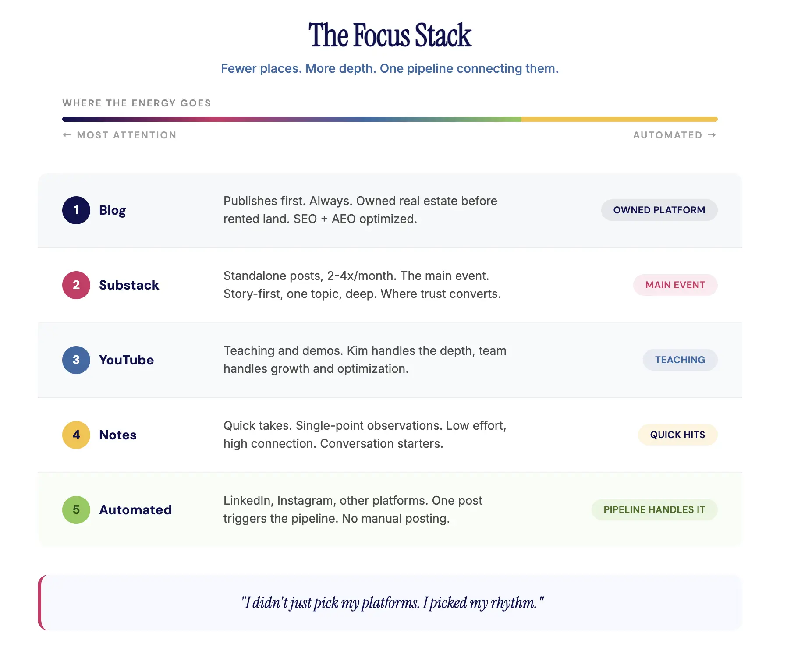Open the Blog row title
This screenshot has height=672, width=787.
(113, 210)
